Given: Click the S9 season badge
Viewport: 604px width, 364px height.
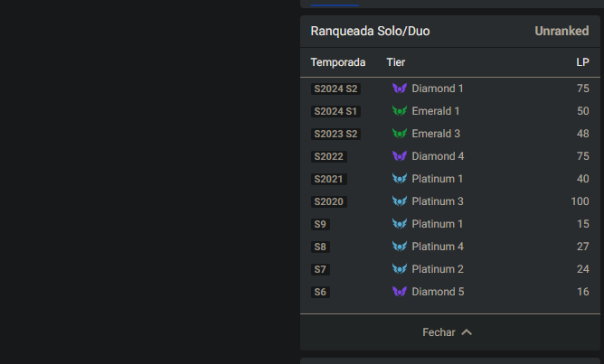Looking at the screenshot, I should (x=320, y=225).
